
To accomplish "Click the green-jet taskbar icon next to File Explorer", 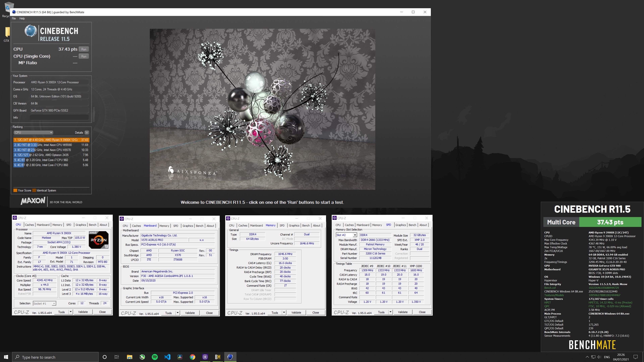I will 142,357.
